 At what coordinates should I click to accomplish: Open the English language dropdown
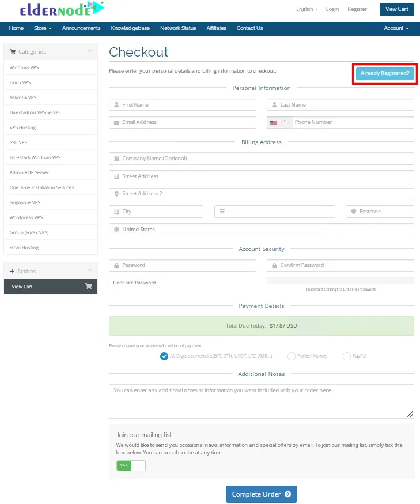(x=306, y=9)
